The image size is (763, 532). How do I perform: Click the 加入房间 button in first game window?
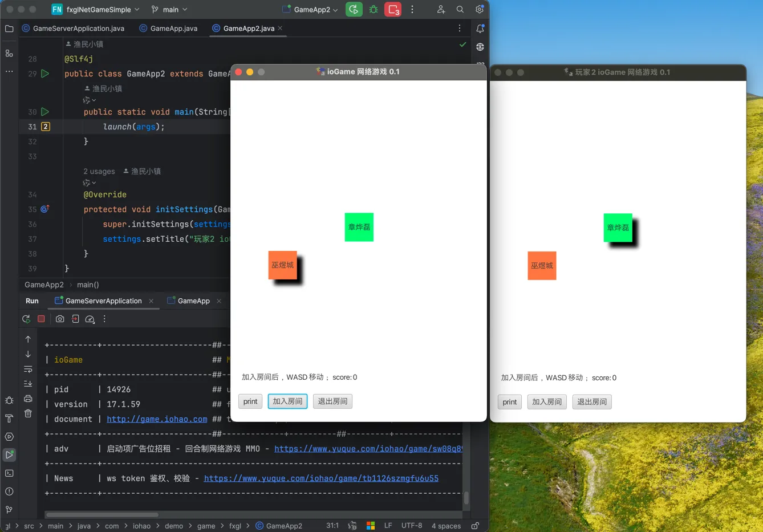(x=287, y=401)
